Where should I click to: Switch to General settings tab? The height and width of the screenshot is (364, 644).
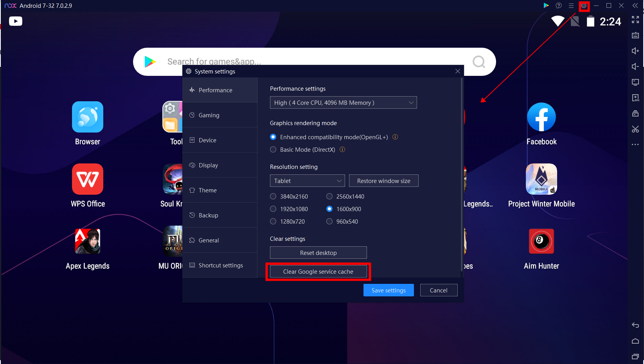click(220, 240)
